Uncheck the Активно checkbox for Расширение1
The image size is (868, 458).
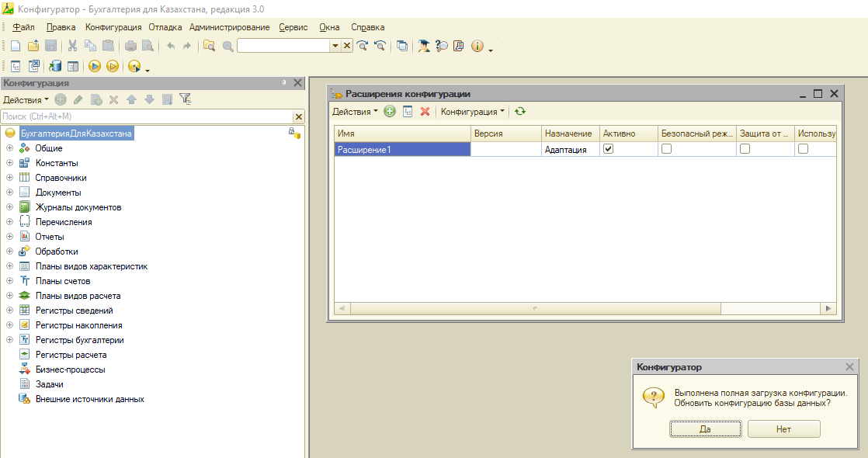coord(609,149)
